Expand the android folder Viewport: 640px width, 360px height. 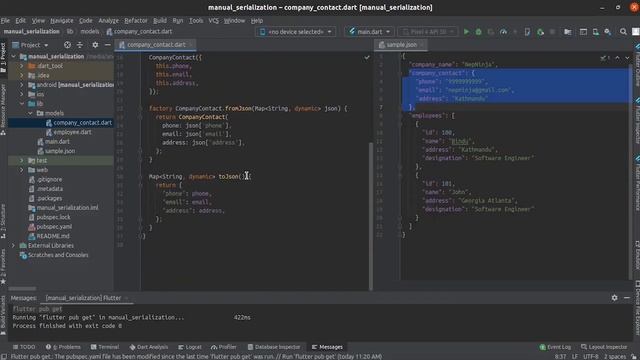22,85
